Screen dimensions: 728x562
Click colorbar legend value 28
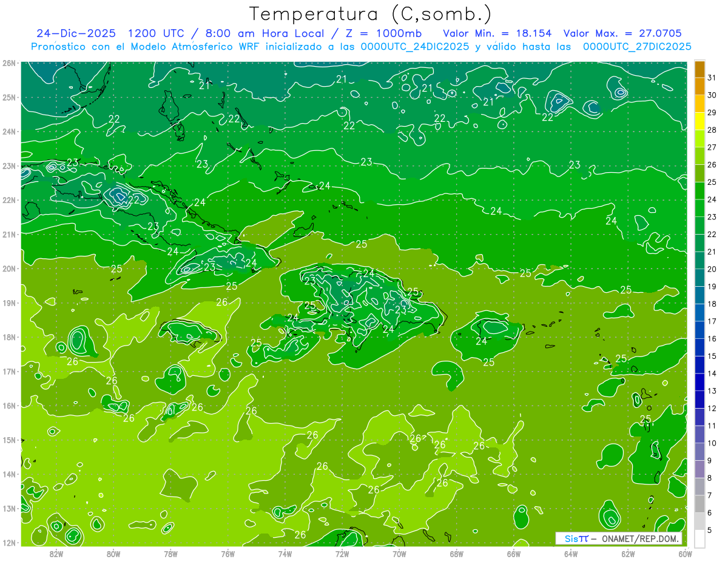(712, 130)
